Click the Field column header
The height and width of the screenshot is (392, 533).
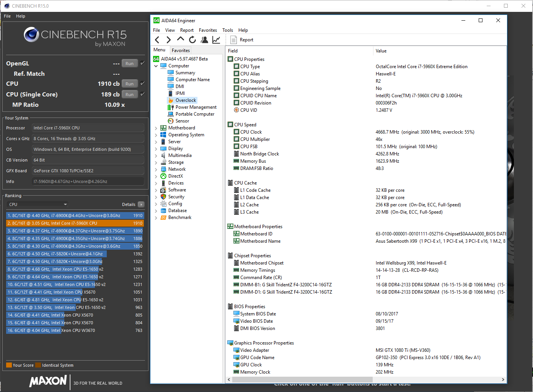coord(300,51)
